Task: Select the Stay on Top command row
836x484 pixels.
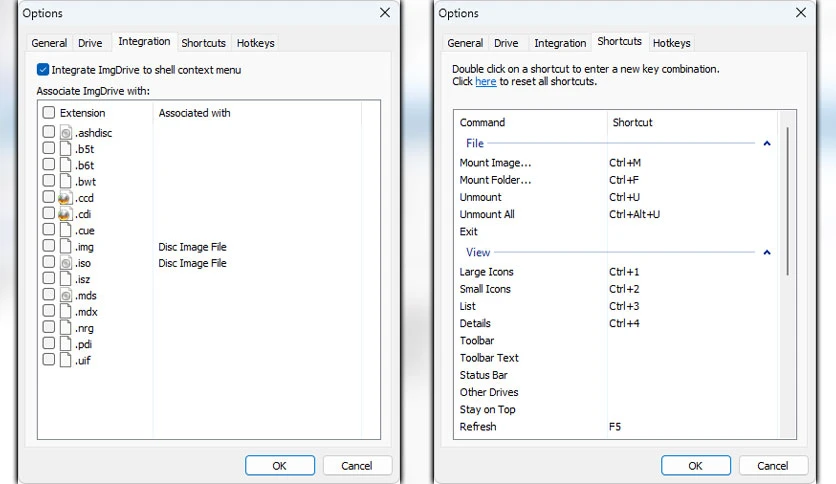Action: point(616,409)
